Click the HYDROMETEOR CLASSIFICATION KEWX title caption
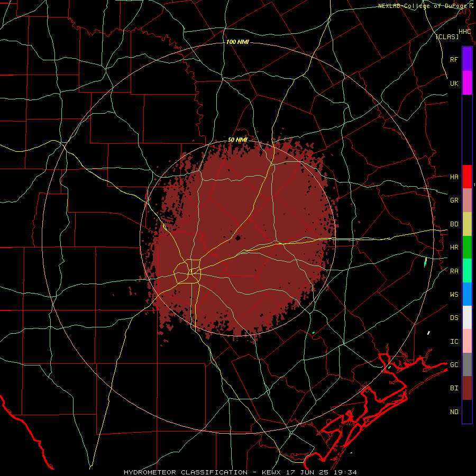Image resolution: width=476 pixels, height=476 pixels. click(240, 472)
